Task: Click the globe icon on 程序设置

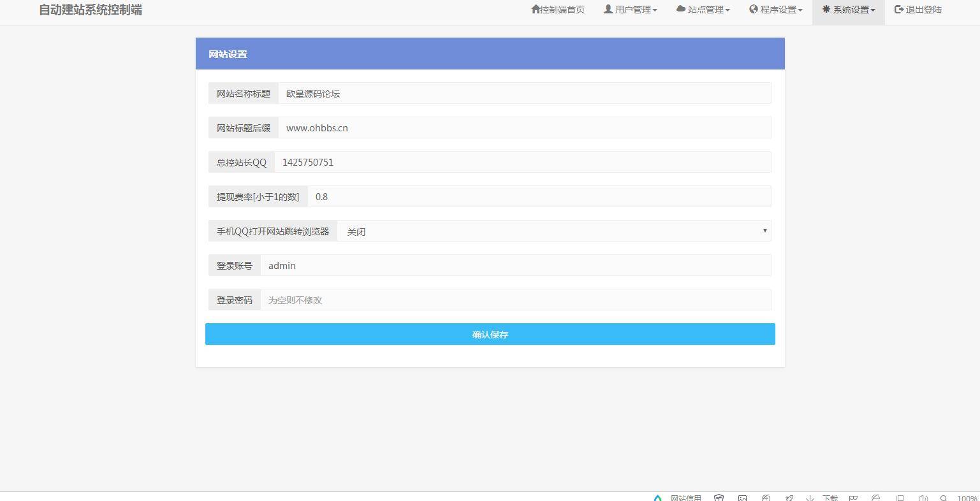Action: click(752, 9)
